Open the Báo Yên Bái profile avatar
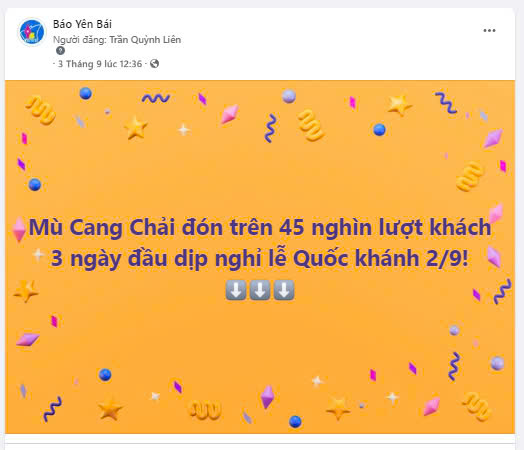This screenshot has height=450, width=524. point(31,32)
